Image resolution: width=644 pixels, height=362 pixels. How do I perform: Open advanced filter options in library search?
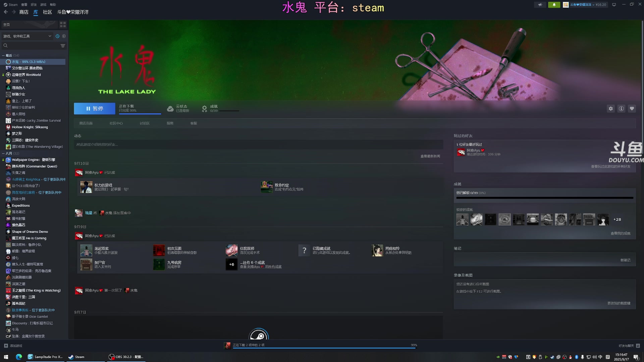(x=63, y=46)
